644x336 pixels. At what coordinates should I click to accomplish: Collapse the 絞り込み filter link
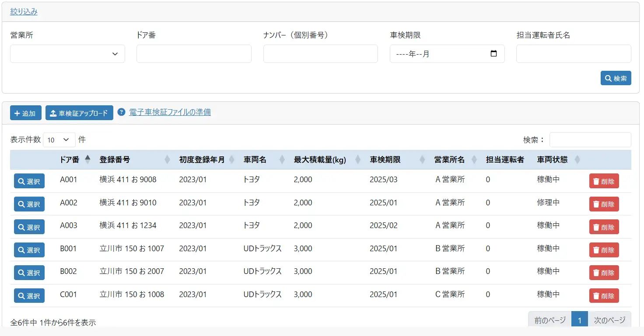point(24,12)
